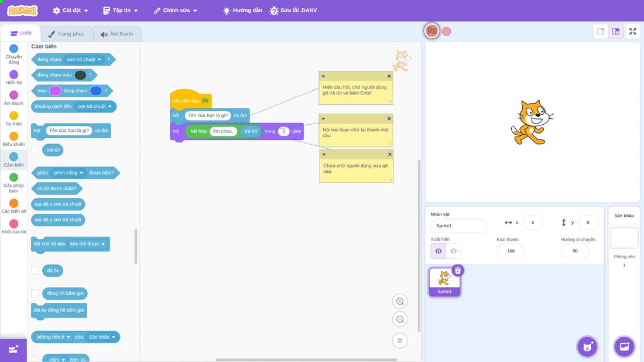
Task: Switch to the Trang phục tab
Action: pos(66,34)
